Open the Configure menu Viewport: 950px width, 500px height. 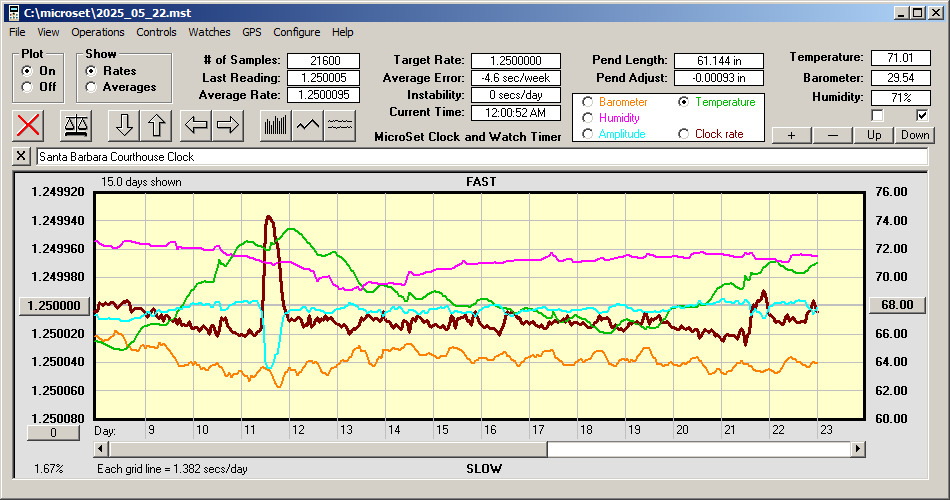[x=297, y=32]
